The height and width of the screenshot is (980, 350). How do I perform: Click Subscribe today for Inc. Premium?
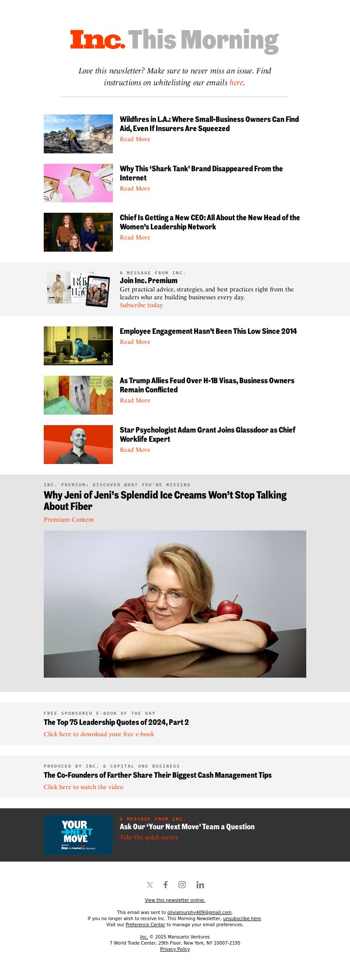[x=141, y=305]
